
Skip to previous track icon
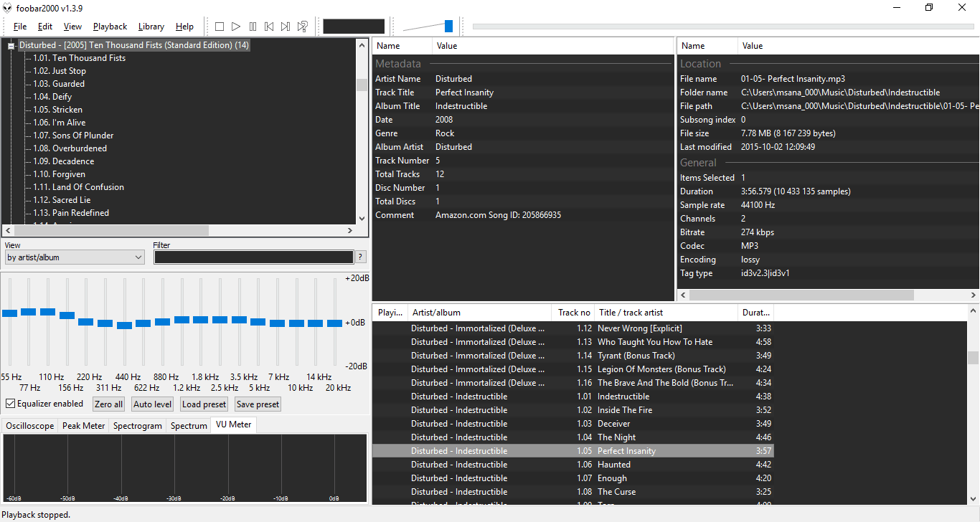coord(269,26)
